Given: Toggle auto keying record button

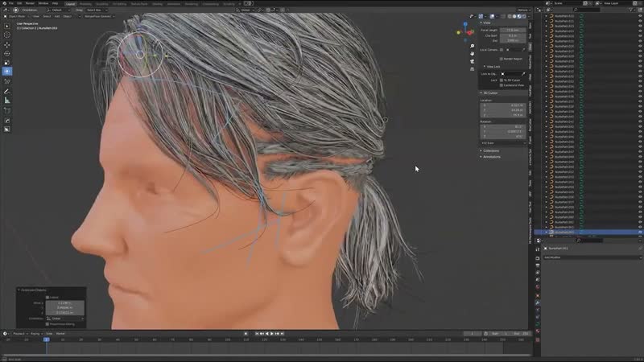Looking at the screenshot, I should 246,334.
